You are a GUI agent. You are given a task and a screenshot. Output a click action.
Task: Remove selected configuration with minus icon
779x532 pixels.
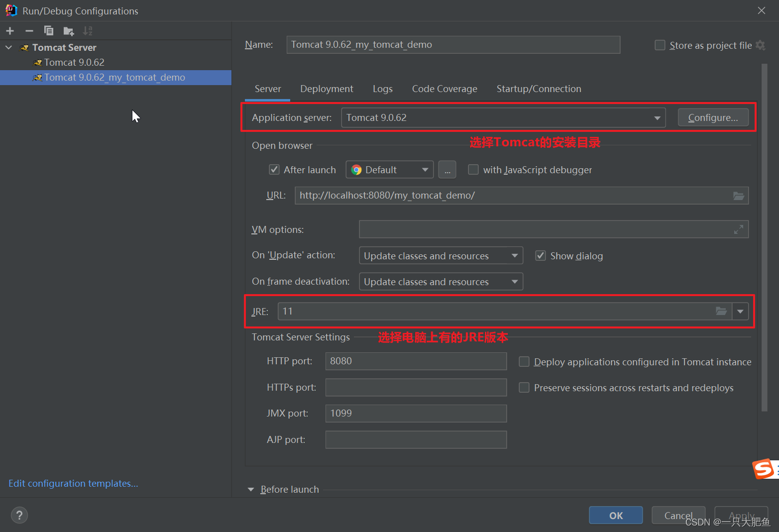(29, 31)
